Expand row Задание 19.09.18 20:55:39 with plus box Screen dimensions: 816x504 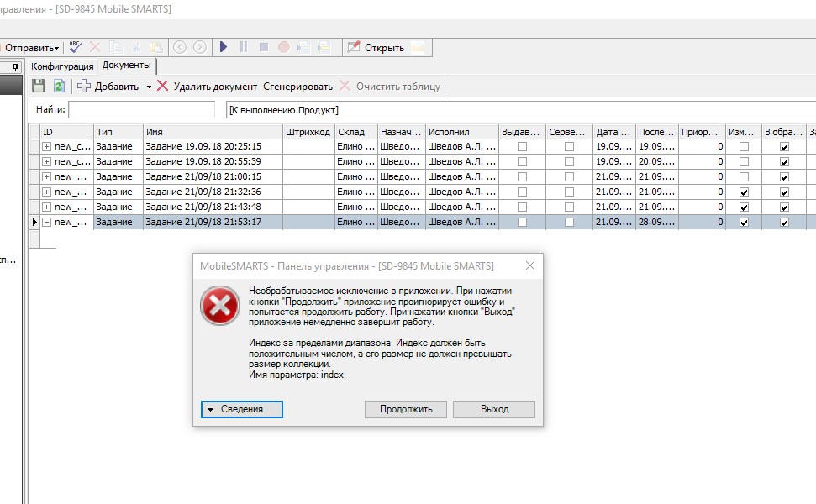point(47,162)
